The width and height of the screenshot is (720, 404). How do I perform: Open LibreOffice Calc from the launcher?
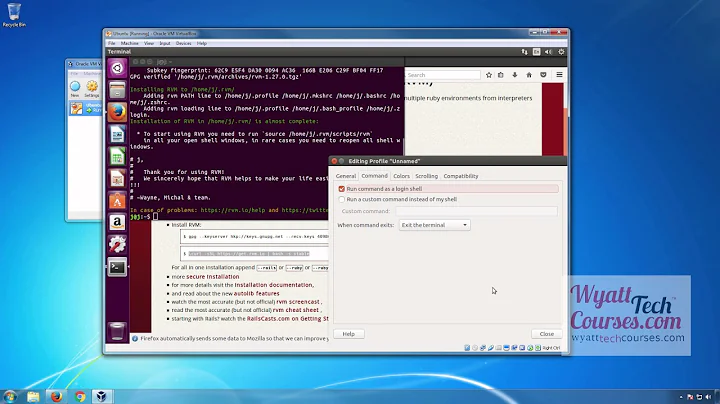coord(117,157)
